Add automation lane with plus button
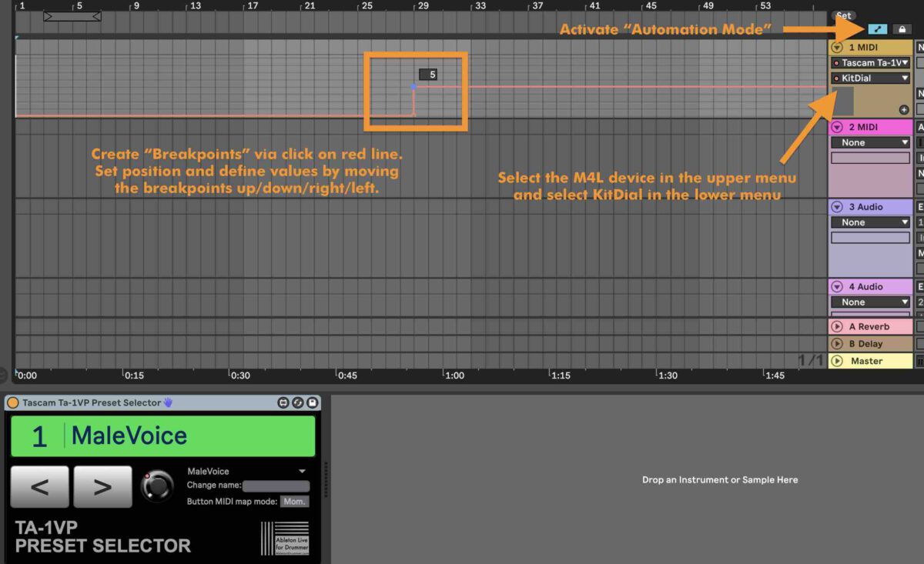The width and height of the screenshot is (924, 564). [904, 110]
